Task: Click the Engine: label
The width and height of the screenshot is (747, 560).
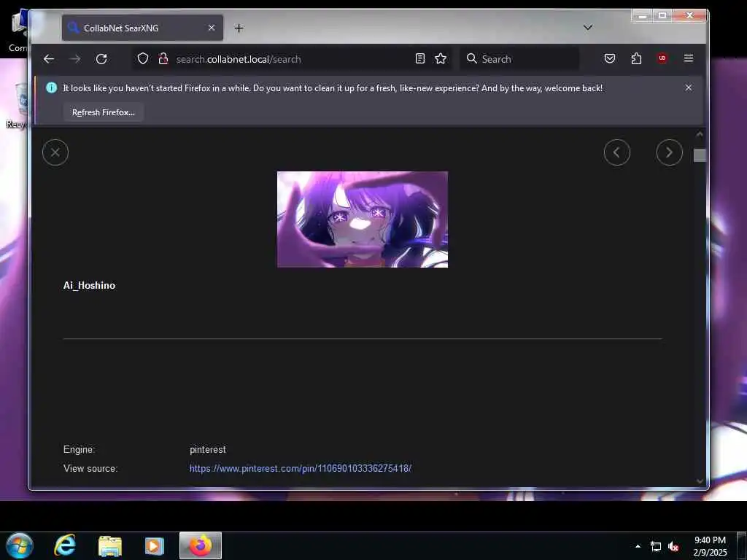Action: [x=79, y=449]
